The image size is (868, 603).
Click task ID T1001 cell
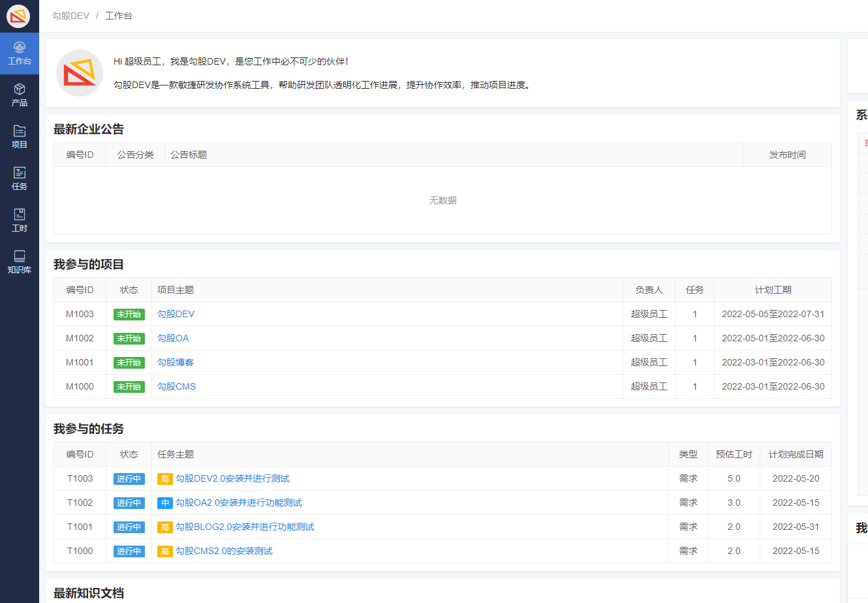[80, 527]
